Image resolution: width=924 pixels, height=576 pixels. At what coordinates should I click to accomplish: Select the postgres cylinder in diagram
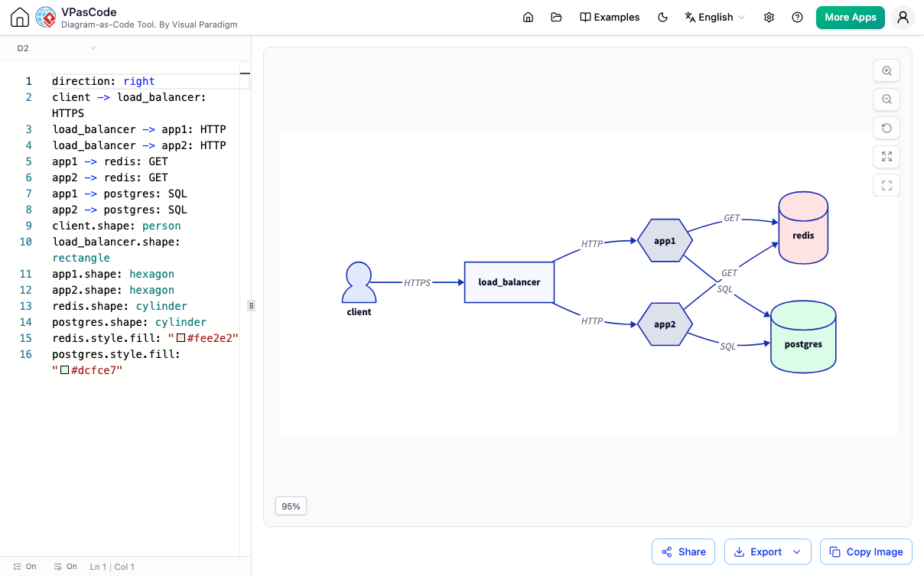click(x=803, y=337)
